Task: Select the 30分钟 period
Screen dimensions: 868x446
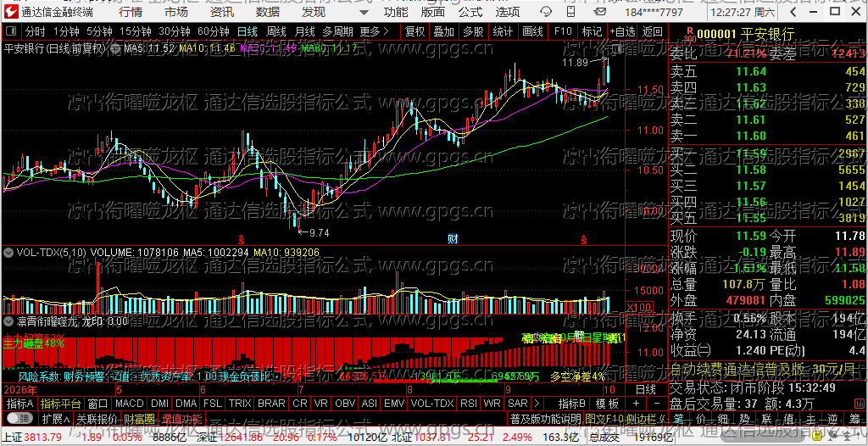Action: (175, 31)
